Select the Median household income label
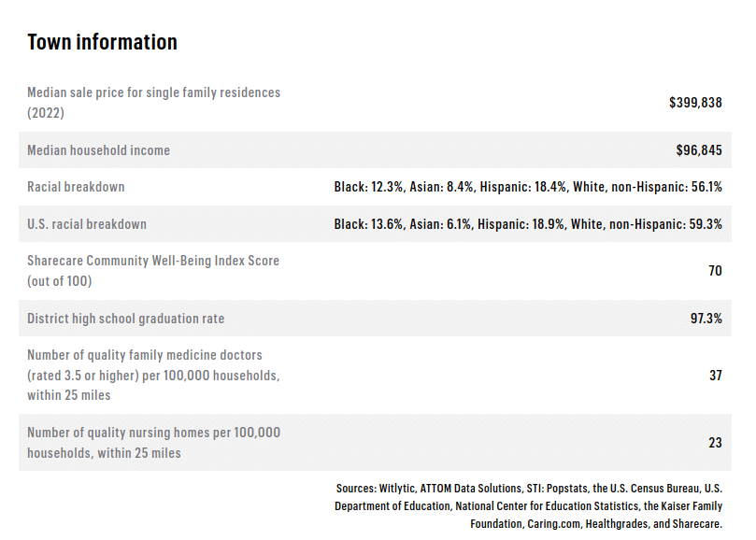The height and width of the screenshot is (540, 756). (x=98, y=150)
